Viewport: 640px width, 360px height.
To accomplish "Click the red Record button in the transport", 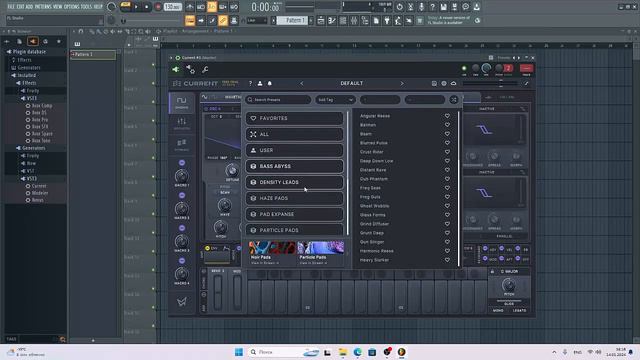I will (x=158, y=7).
